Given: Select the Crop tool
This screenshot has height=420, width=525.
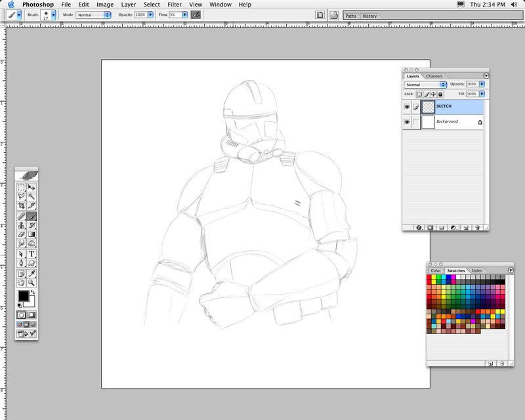Looking at the screenshot, I should point(21,205).
